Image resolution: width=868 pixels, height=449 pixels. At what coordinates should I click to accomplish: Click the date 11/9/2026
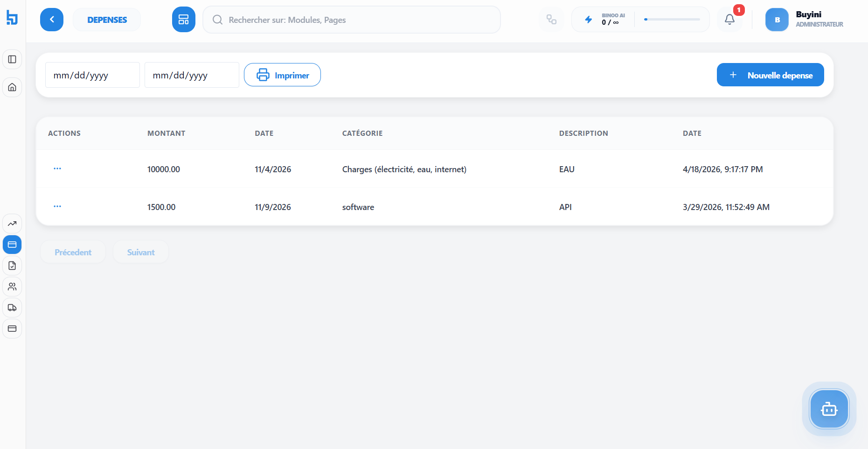(273, 207)
